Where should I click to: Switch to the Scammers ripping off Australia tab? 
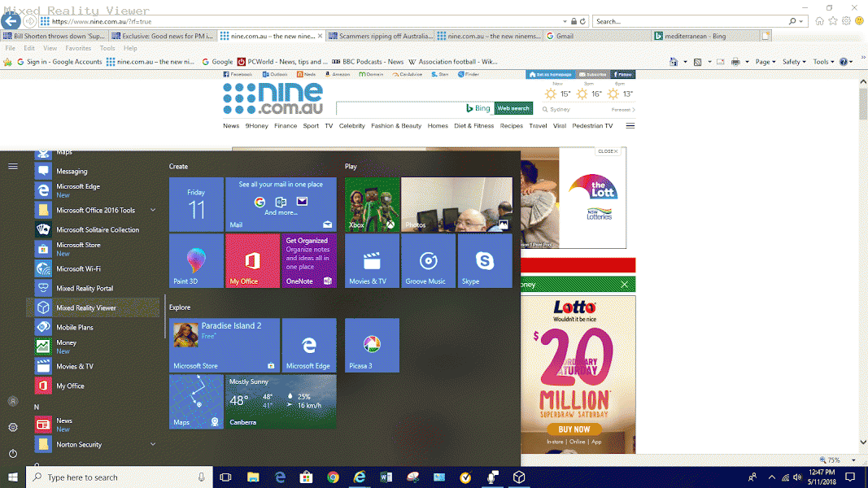380,36
